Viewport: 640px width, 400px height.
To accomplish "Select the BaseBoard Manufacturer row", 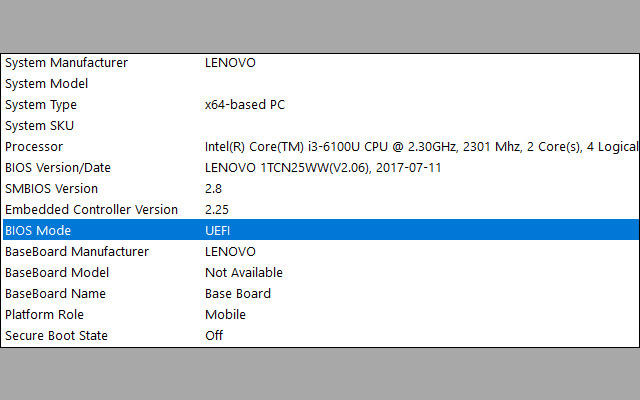I will click(x=321, y=251).
